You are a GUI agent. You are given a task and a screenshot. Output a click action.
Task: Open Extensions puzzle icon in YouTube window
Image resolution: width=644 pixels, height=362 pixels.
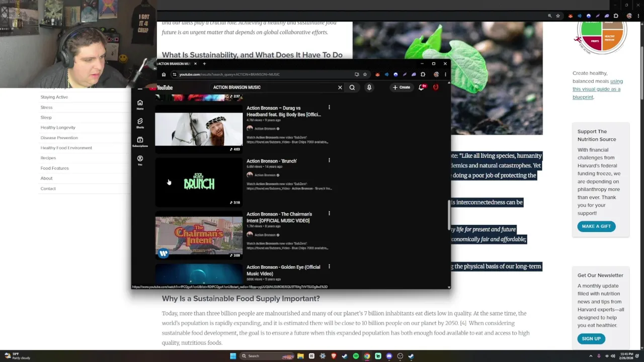tap(423, 74)
